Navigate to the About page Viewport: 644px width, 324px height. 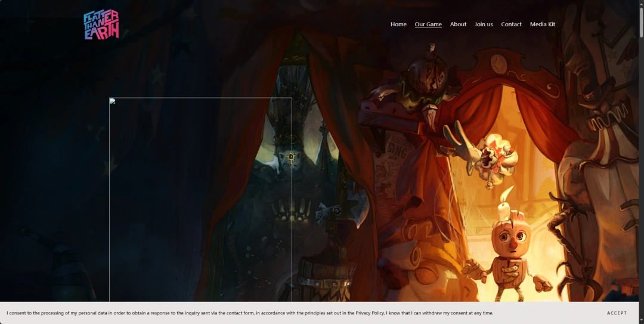[458, 24]
